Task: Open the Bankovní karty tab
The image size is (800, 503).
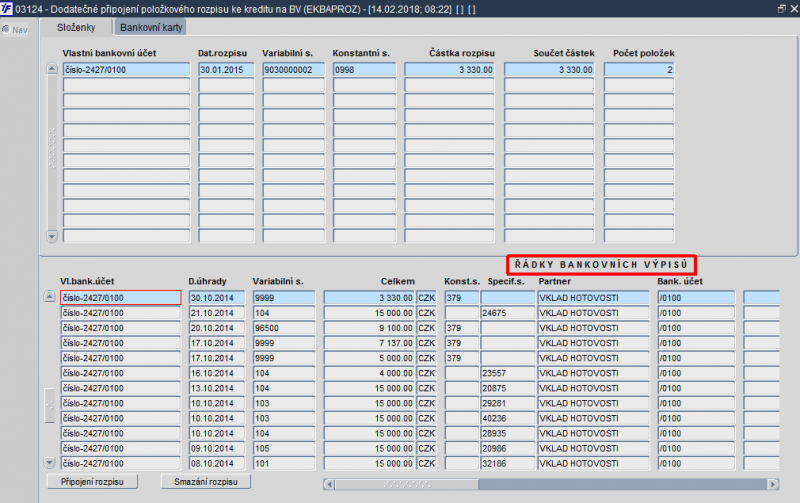Action: pyautogui.click(x=151, y=28)
